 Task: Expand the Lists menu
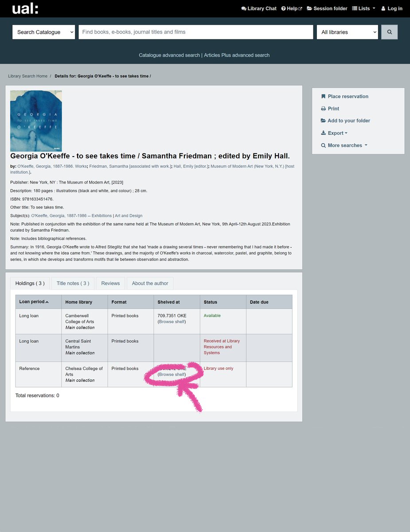pos(363,8)
